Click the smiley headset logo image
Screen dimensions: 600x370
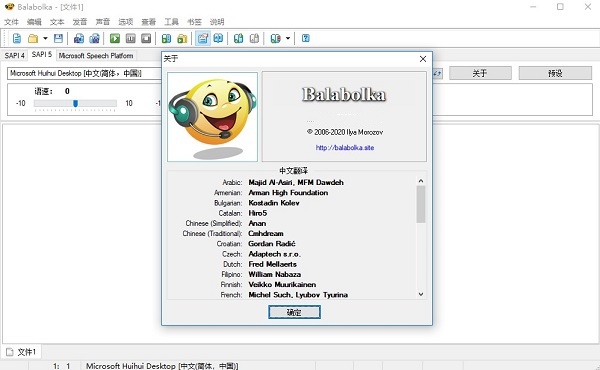(213, 117)
